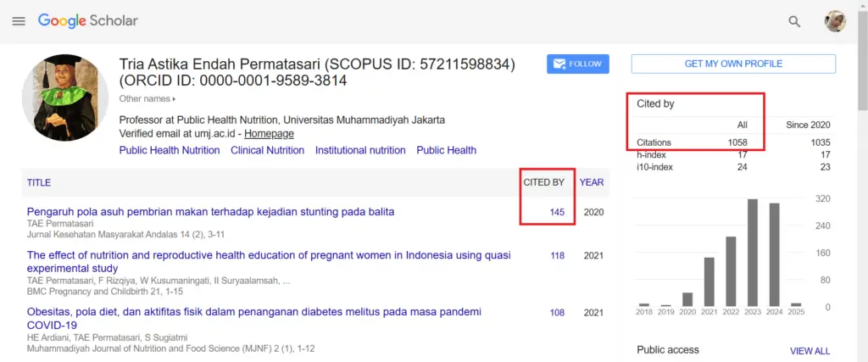Open the hamburger main menu
Image resolution: width=868 pixels, height=362 pixels.
coord(19,21)
